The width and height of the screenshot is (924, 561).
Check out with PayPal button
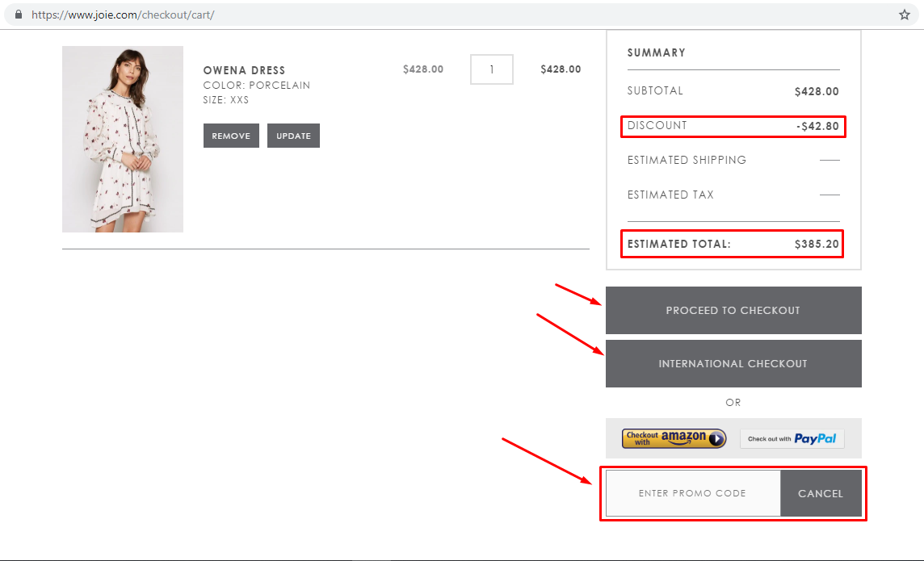click(792, 438)
